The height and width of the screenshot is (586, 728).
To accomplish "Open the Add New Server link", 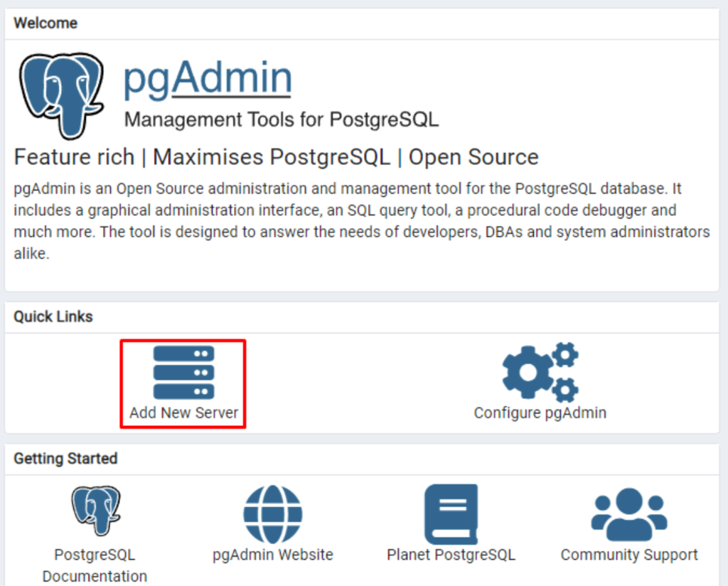I will (x=183, y=412).
